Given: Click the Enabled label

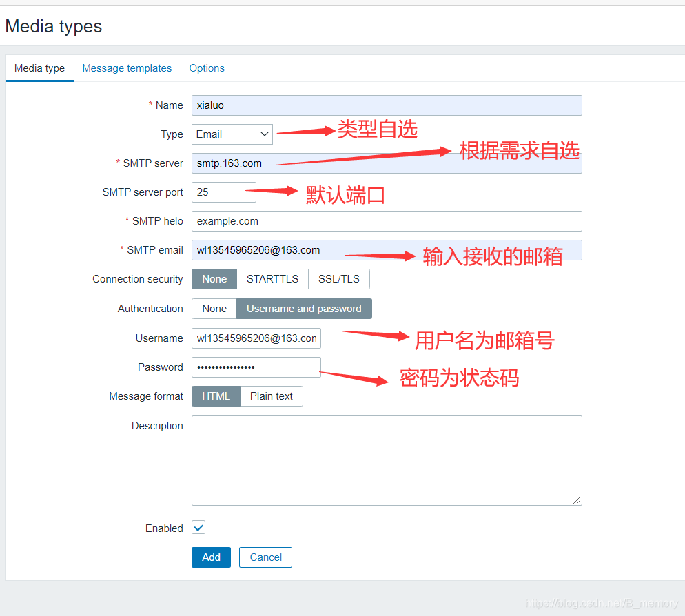Looking at the screenshot, I should 164,528.
